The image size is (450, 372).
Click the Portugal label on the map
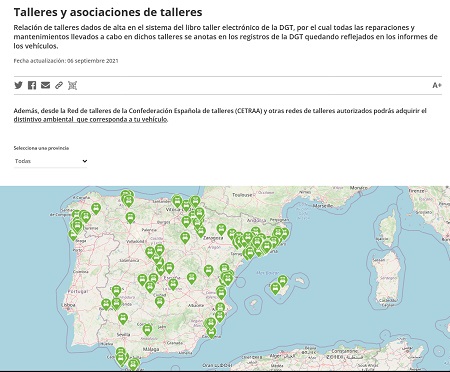point(77,291)
